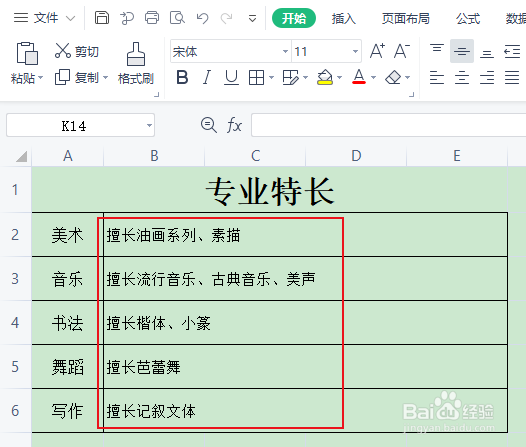Open the 文件 menu

pos(46,18)
